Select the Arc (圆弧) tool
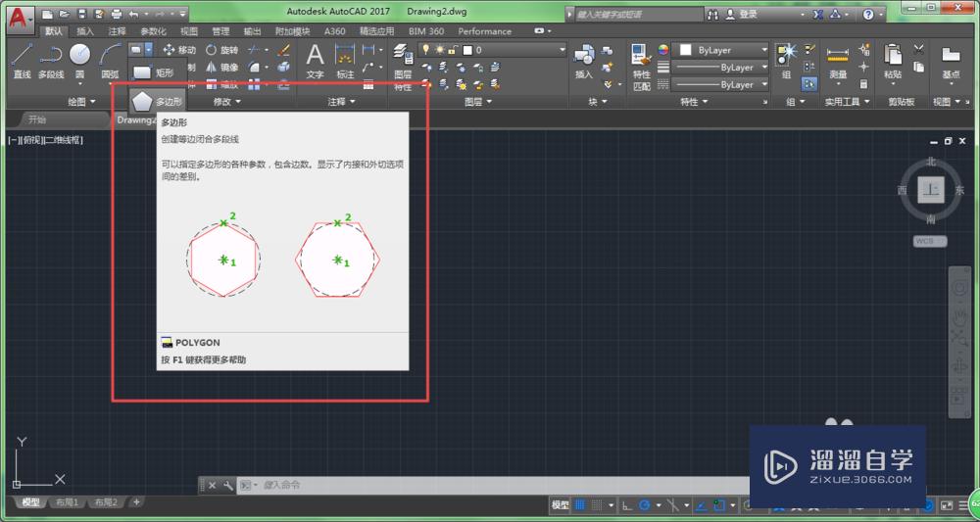The height and width of the screenshot is (522, 980). coord(110,61)
